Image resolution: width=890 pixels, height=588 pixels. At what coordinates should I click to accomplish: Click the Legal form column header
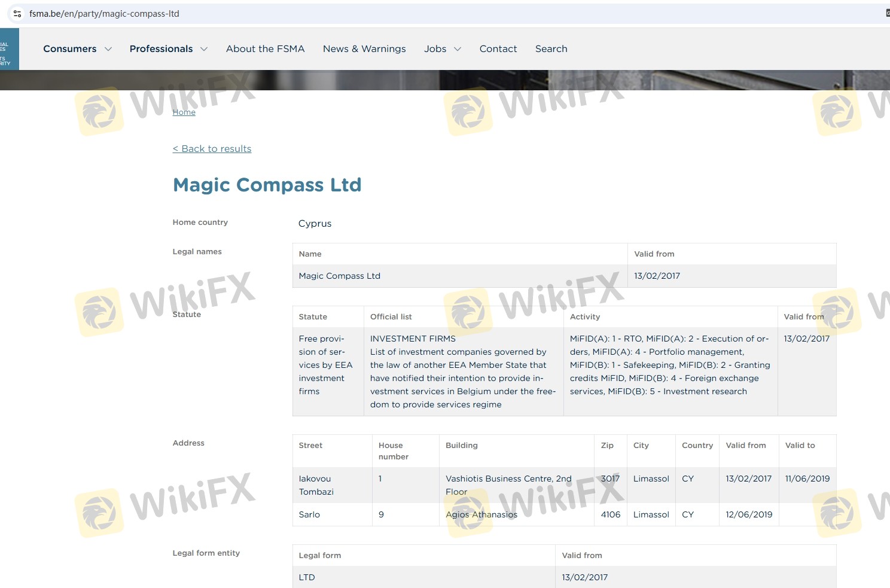pyautogui.click(x=320, y=556)
